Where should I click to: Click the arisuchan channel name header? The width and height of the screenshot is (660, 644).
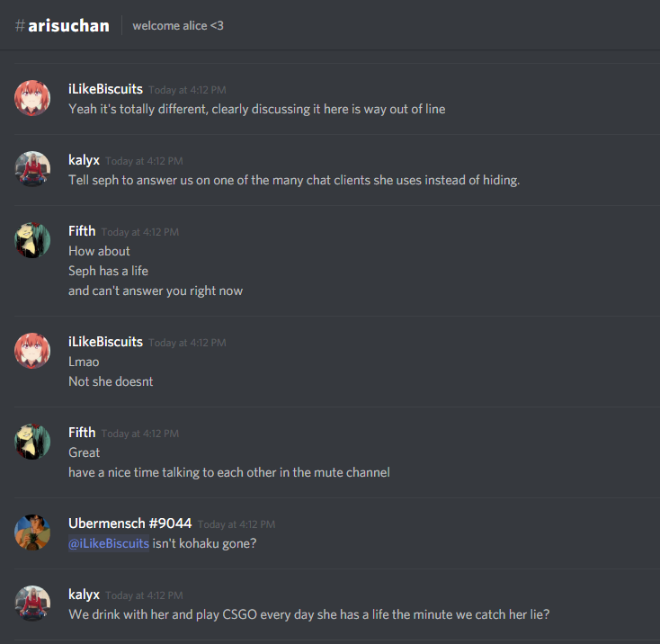coord(68,26)
